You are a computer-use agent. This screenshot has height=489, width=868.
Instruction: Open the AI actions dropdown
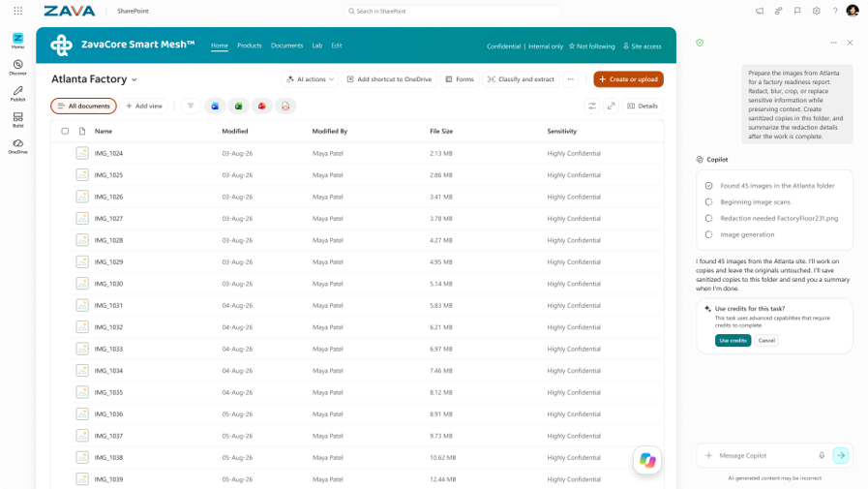click(x=310, y=79)
